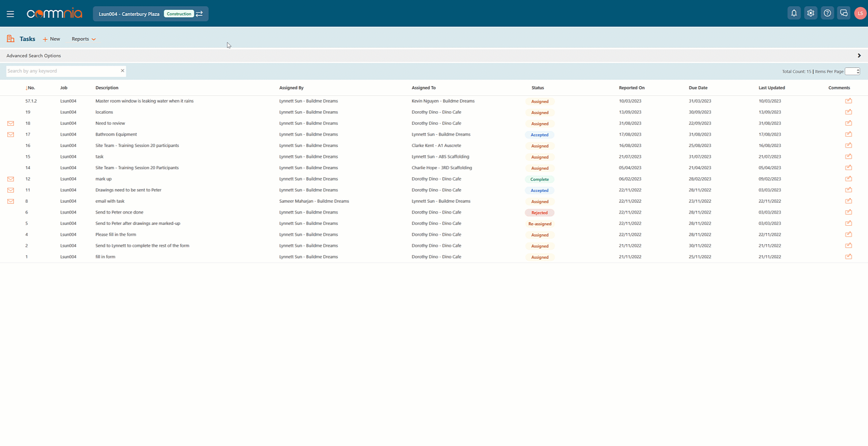Click the Rejected status badge
The height and width of the screenshot is (446, 868).
[539, 213]
